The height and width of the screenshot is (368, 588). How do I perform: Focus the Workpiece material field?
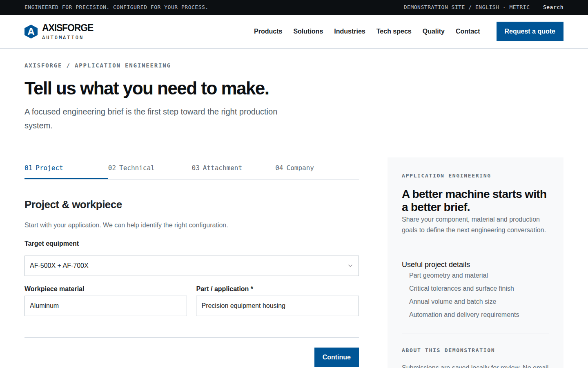point(106,306)
